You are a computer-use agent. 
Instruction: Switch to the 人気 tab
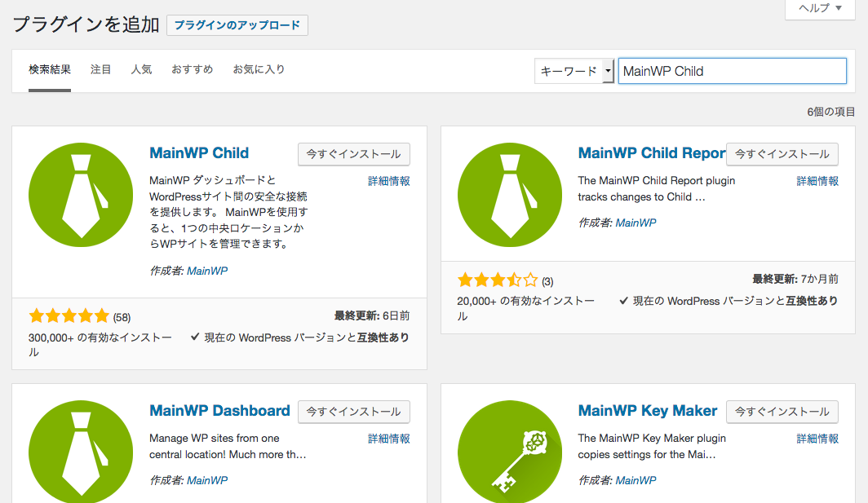point(141,70)
